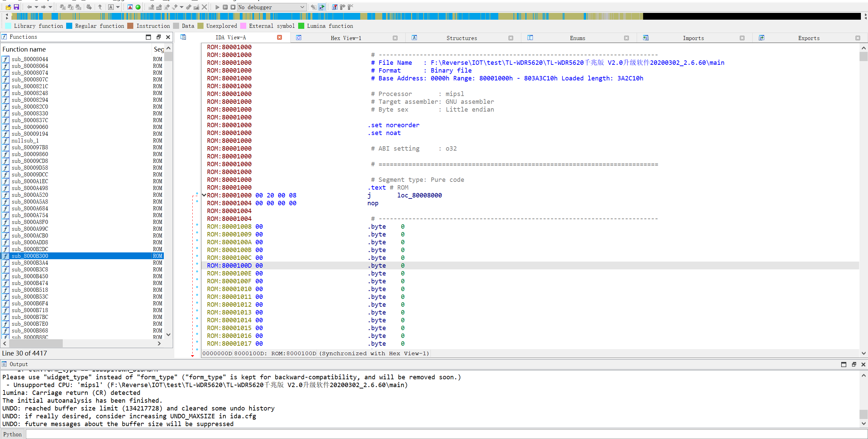The width and height of the screenshot is (868, 439).
Task: Click the search next binoculars arrow icon
Action: [x=89, y=7]
